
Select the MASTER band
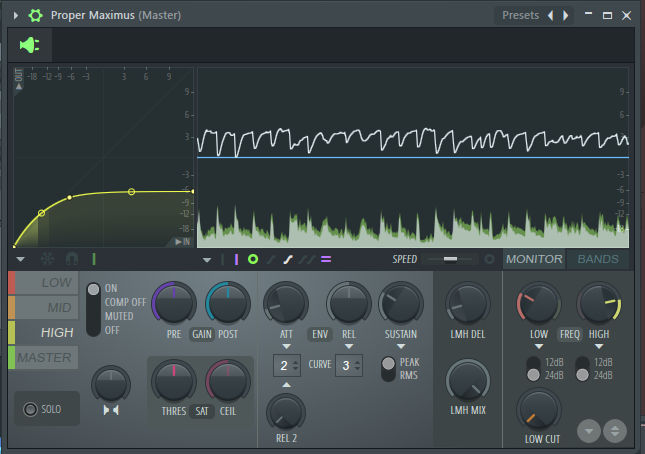point(43,357)
